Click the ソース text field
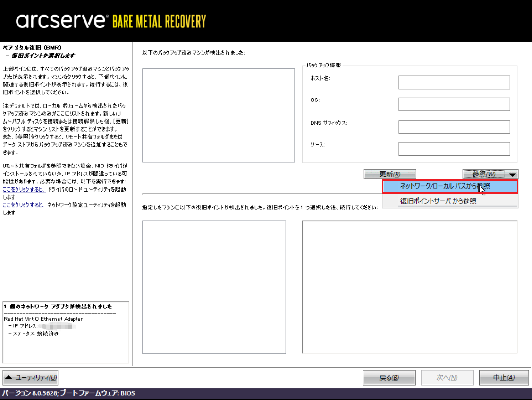Screen dimensions: 532x400 click(x=454, y=149)
